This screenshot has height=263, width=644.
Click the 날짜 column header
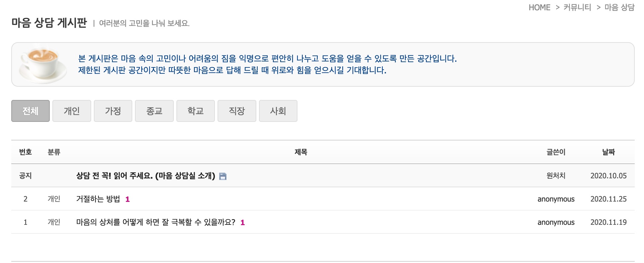point(609,152)
